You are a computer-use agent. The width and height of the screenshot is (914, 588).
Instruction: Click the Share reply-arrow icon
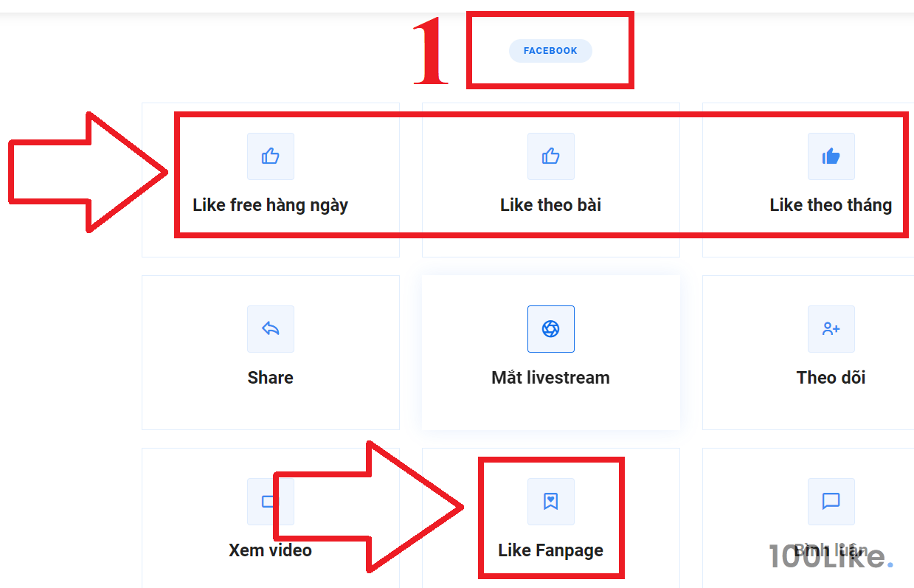point(270,329)
